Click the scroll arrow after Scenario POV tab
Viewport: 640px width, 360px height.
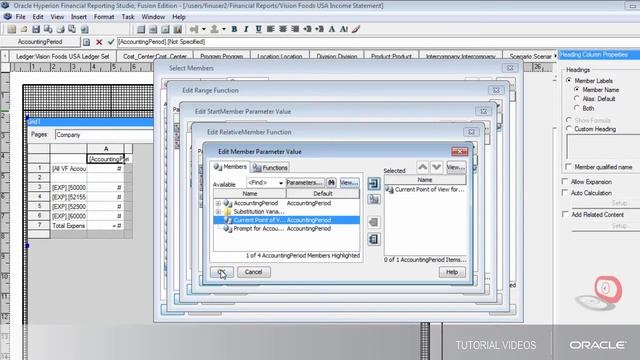click(555, 56)
